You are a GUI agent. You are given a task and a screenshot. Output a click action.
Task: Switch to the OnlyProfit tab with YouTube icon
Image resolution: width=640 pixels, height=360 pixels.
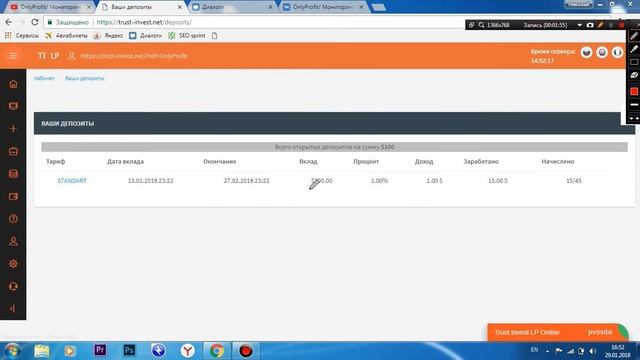(x=49, y=7)
